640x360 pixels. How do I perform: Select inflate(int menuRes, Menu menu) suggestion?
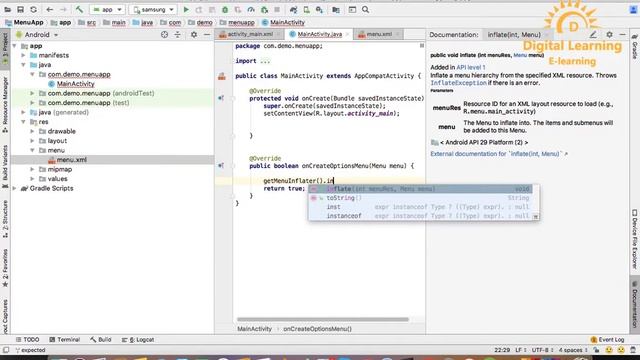[420, 189]
